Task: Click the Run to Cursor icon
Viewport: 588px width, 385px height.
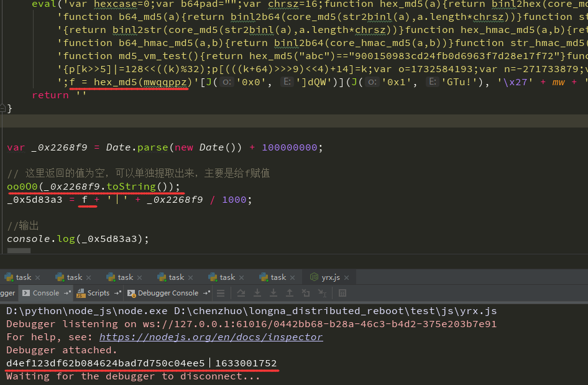Action: tap(323, 293)
